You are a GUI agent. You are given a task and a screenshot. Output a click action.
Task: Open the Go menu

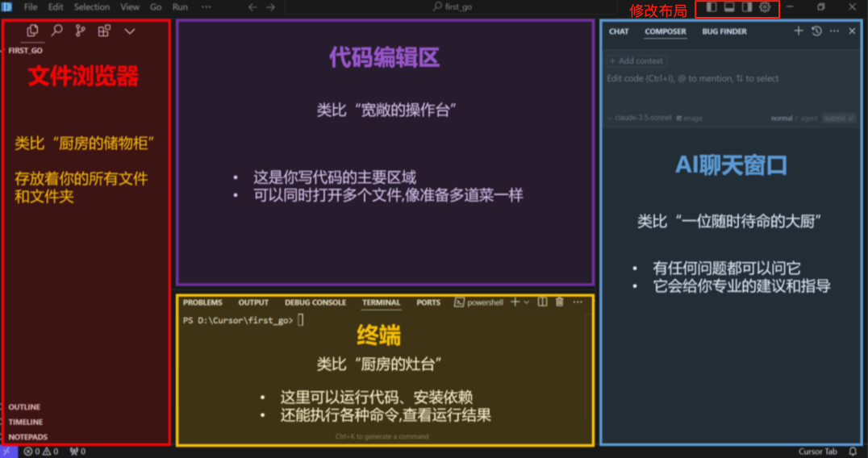(156, 7)
